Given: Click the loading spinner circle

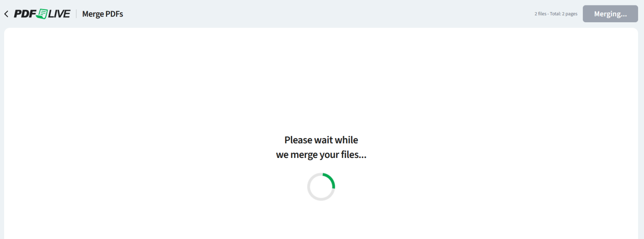Looking at the screenshot, I should point(321,187).
